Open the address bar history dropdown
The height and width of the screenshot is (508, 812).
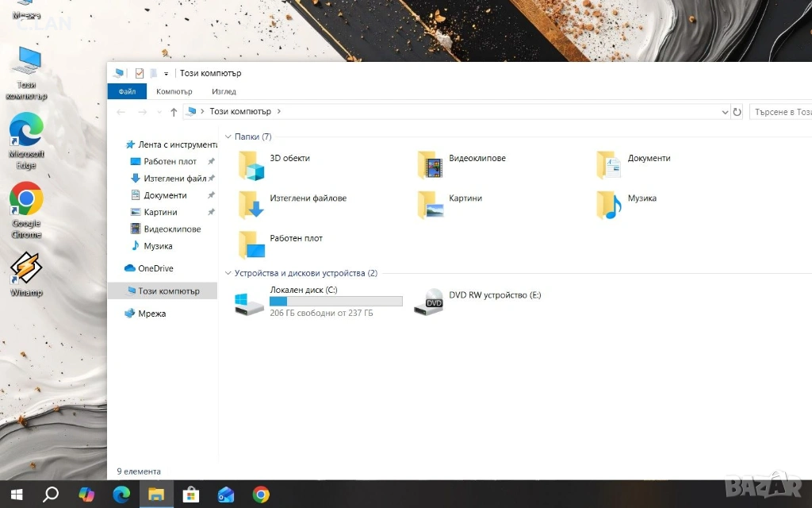click(724, 112)
